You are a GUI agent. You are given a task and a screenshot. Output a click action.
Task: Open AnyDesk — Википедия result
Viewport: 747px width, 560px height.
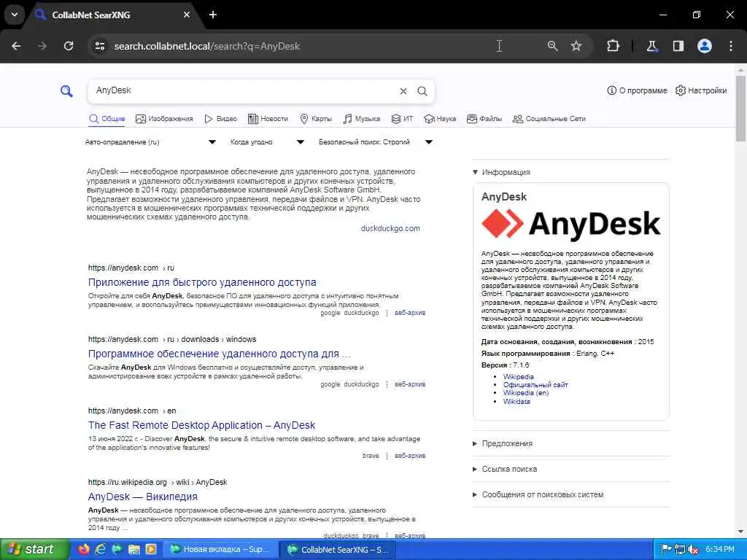[x=142, y=497]
